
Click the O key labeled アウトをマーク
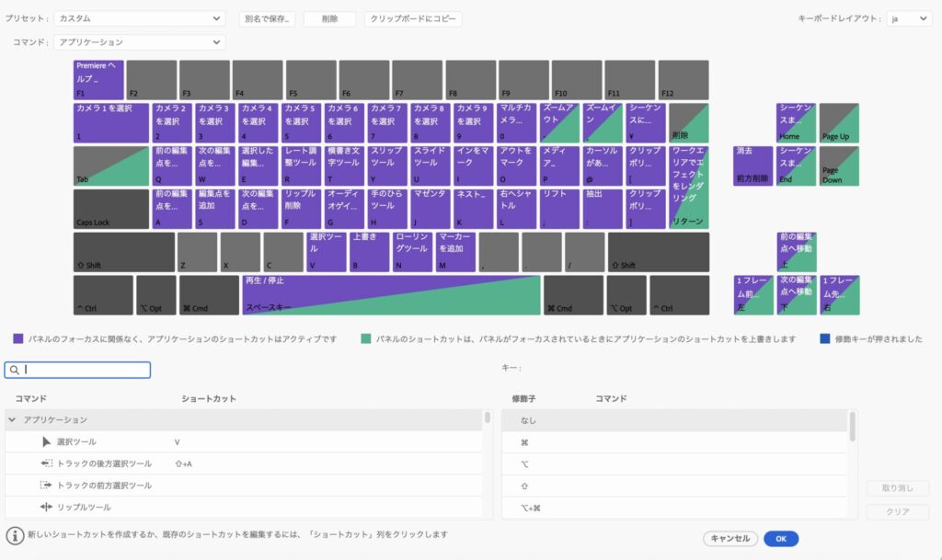[517, 166]
